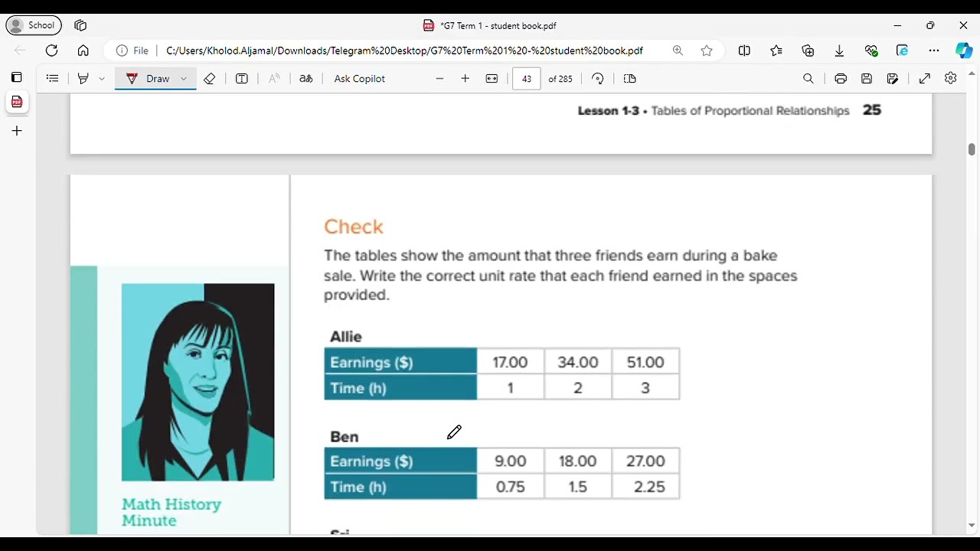Select the Erase tool

[x=209, y=78]
